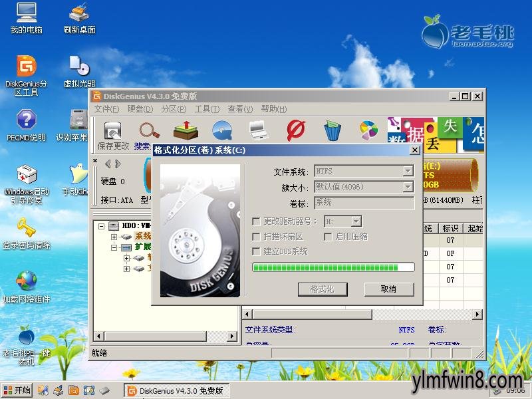Viewport: 532px width, 399px height.
Task: Collapse the HD0 disk tree node
Action: click(x=101, y=225)
